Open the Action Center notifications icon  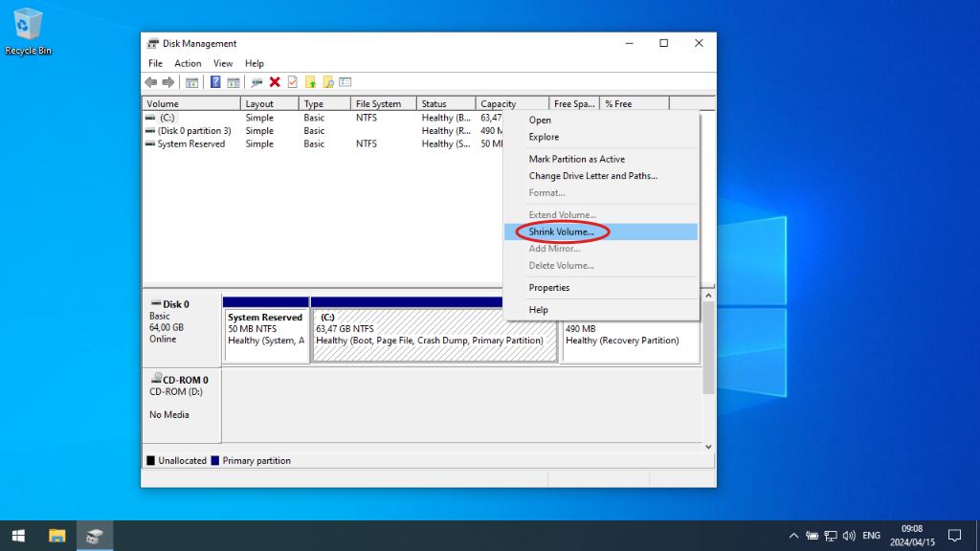(954, 536)
